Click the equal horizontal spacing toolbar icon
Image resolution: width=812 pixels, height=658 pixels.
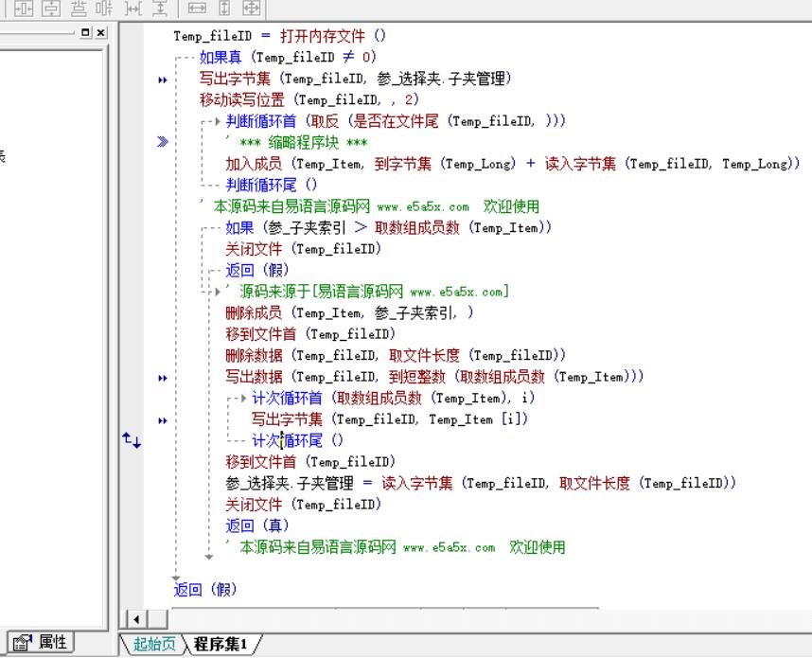pos(105,8)
